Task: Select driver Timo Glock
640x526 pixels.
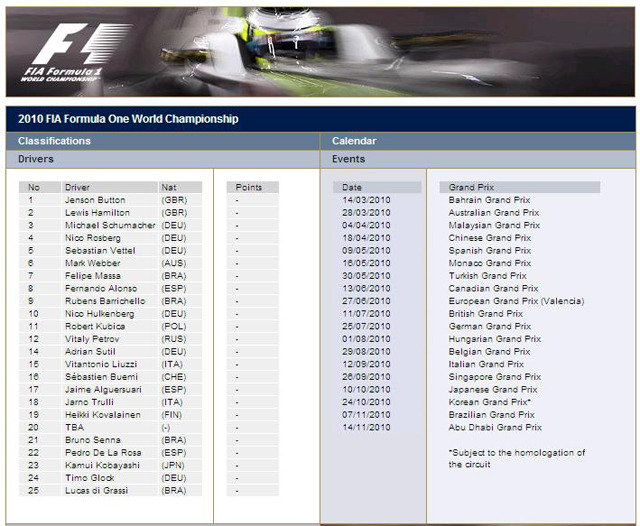Action: [89, 478]
